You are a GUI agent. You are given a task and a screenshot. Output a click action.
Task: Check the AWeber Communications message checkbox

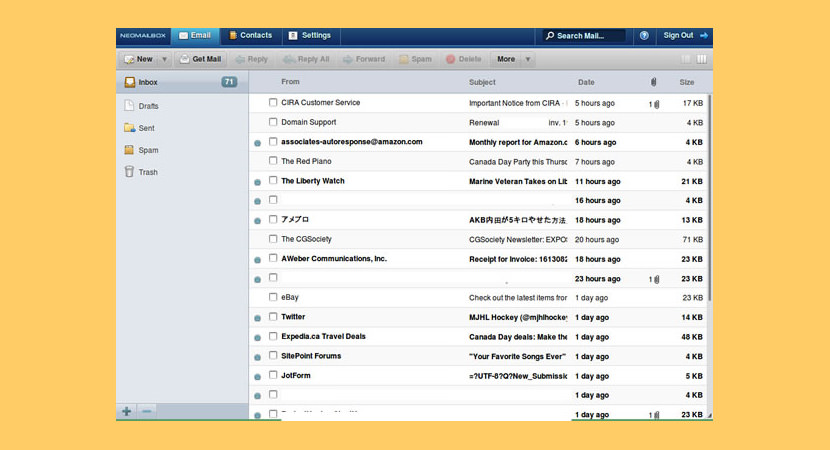click(x=273, y=258)
